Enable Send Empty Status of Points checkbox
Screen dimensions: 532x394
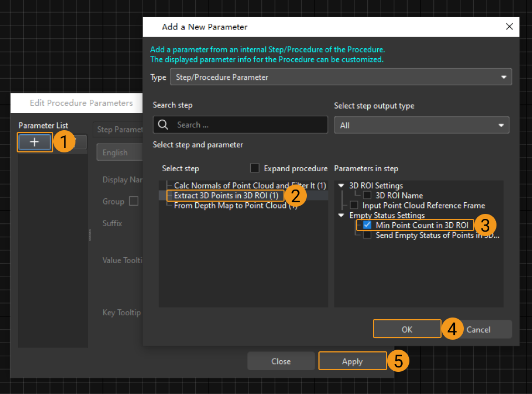pos(367,235)
